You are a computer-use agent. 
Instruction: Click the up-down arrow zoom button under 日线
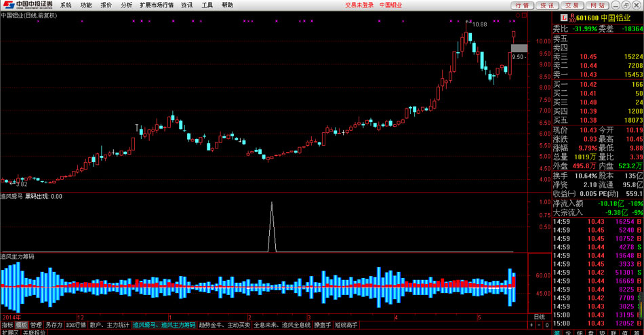point(532,325)
